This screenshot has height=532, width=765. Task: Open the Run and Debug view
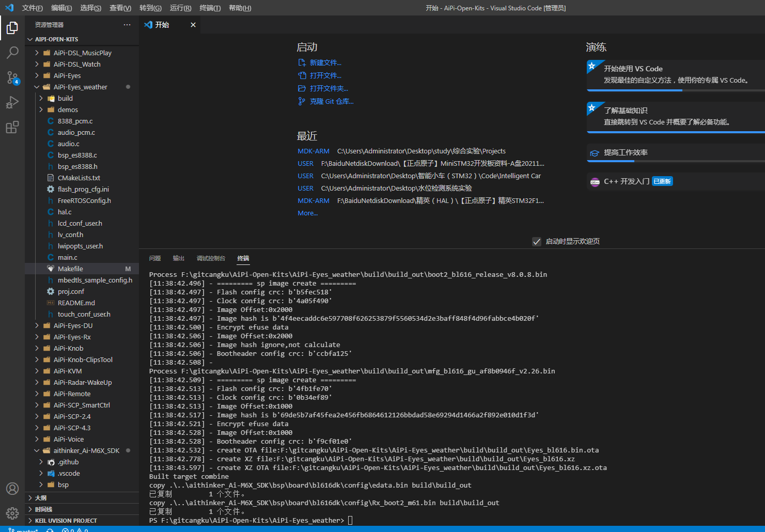[12, 102]
